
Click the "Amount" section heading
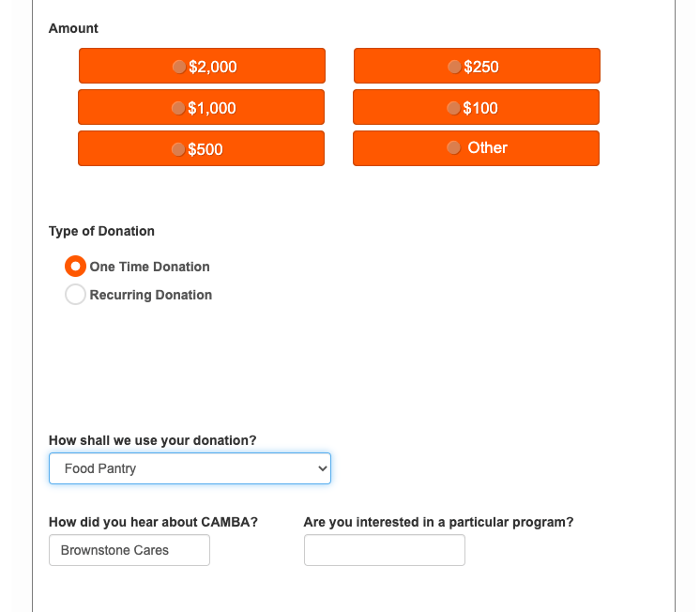tap(73, 28)
